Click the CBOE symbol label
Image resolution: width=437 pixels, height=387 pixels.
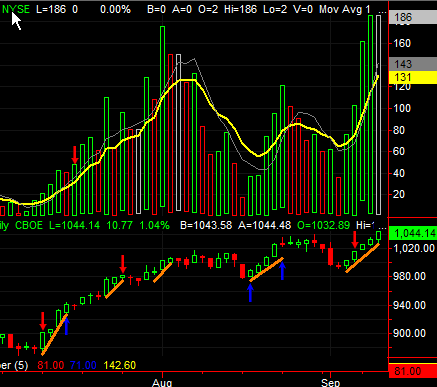tap(29, 225)
